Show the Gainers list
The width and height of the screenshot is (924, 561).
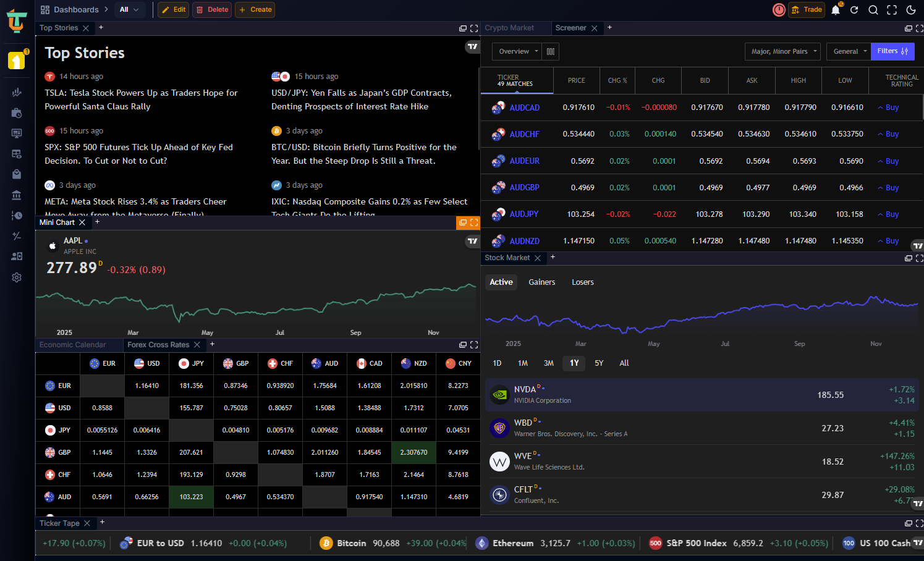point(541,282)
